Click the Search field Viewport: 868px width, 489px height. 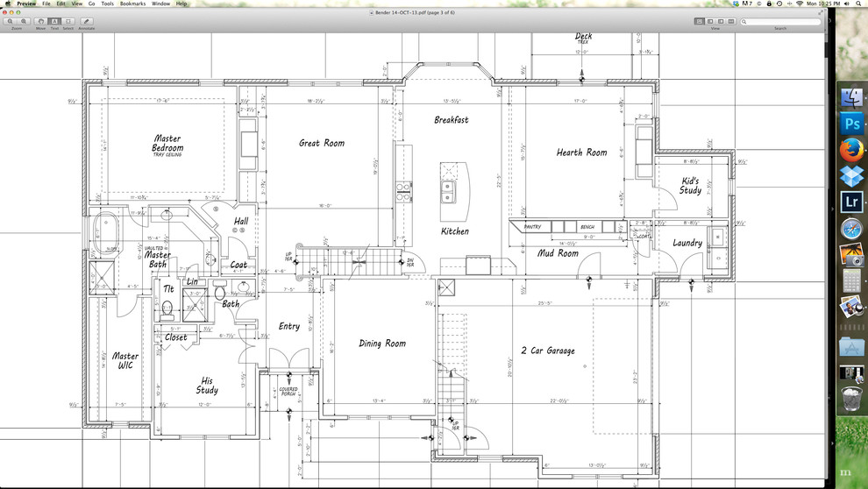[780, 21]
